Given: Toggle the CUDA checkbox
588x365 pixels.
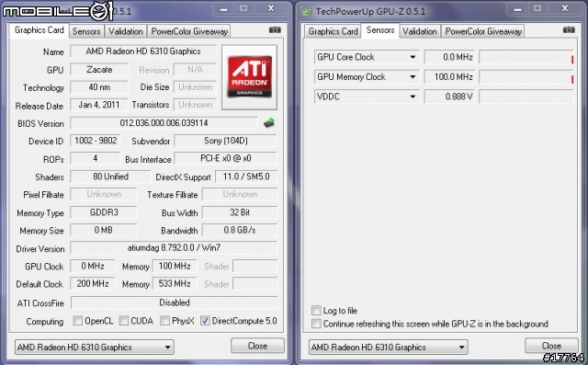Looking at the screenshot, I should [x=124, y=320].
